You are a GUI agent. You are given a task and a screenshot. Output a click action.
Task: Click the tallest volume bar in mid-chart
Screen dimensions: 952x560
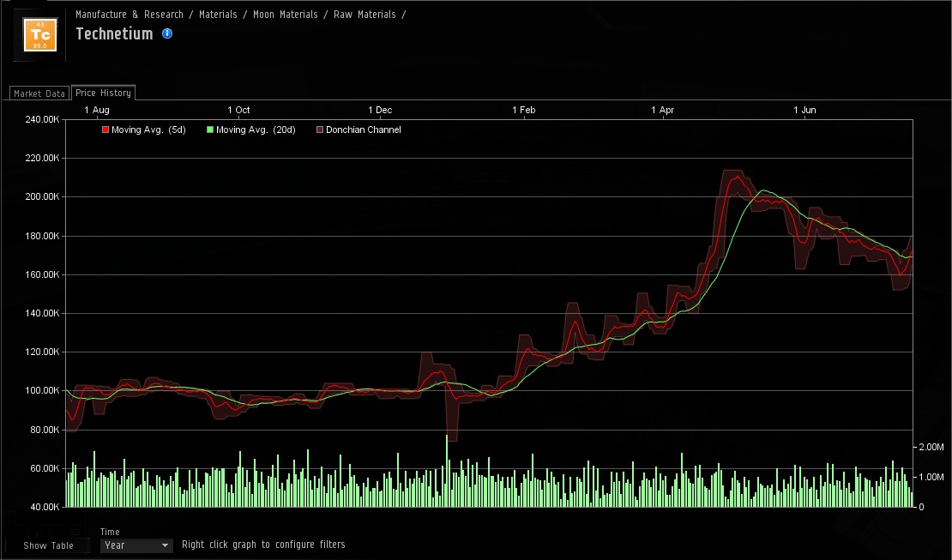coord(447,471)
